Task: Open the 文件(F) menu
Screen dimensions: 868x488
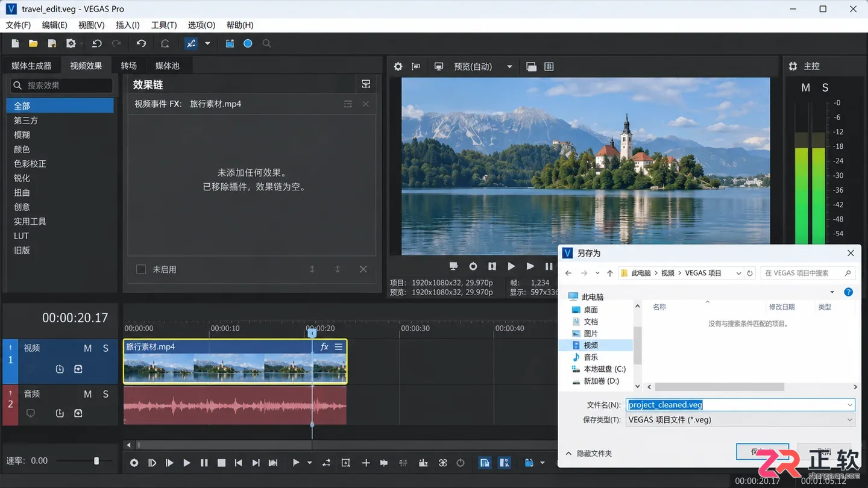Action: point(18,25)
